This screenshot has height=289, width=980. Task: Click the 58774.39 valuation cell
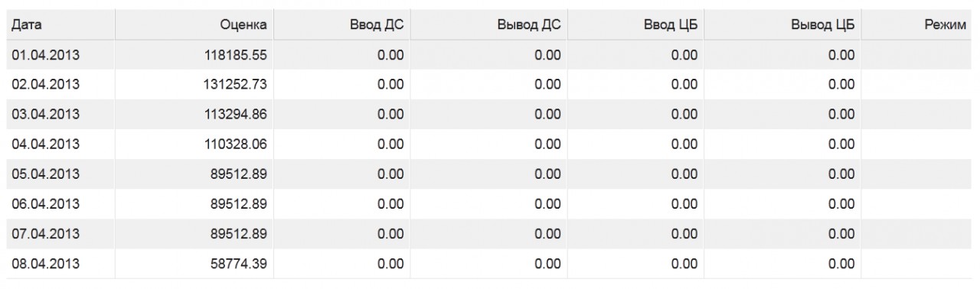tap(194, 264)
